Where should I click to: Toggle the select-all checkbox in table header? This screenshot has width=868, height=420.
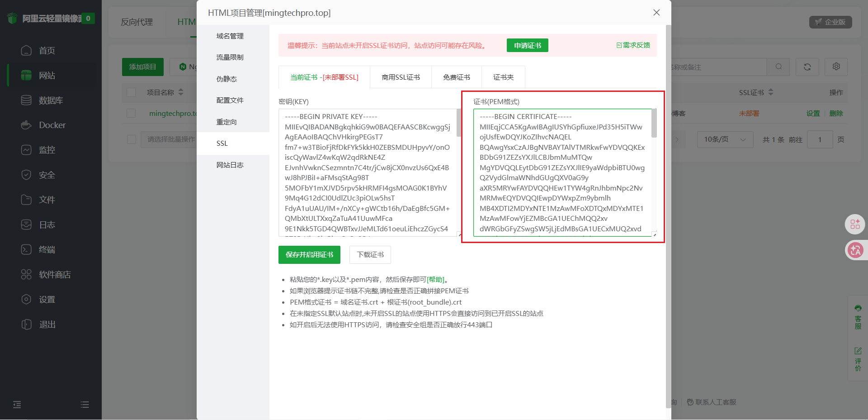(132, 92)
